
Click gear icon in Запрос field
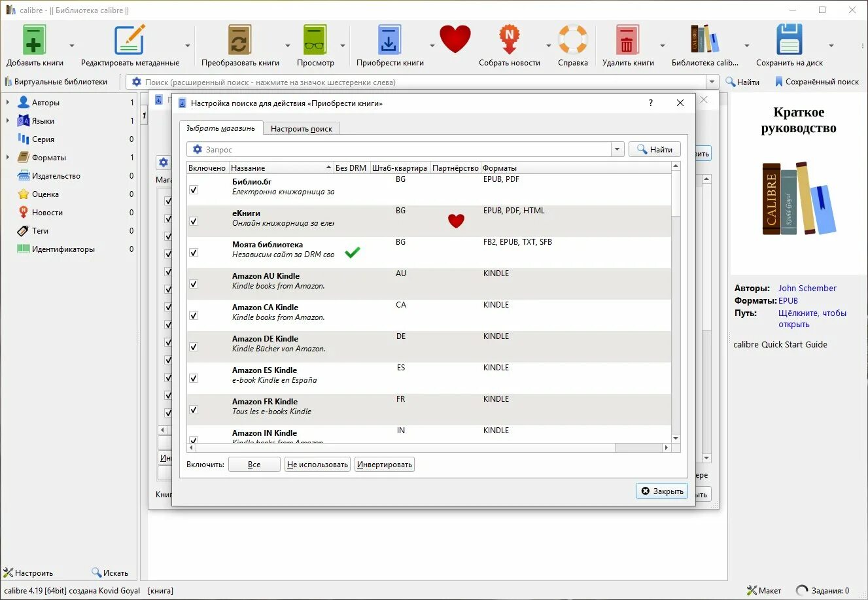tap(198, 149)
